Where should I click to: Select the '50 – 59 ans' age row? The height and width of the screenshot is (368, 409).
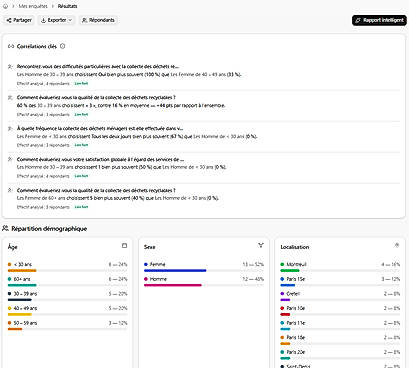pos(68,325)
